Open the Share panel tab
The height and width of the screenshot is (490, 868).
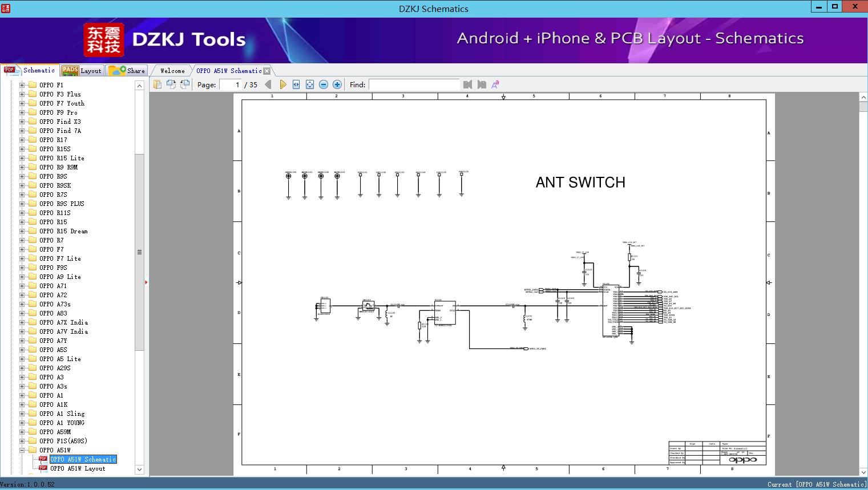click(127, 71)
